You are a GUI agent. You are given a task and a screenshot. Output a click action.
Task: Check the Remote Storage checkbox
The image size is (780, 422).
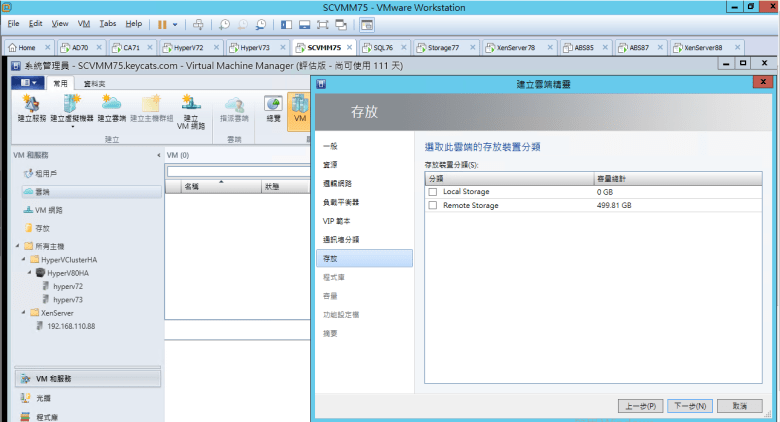point(433,205)
